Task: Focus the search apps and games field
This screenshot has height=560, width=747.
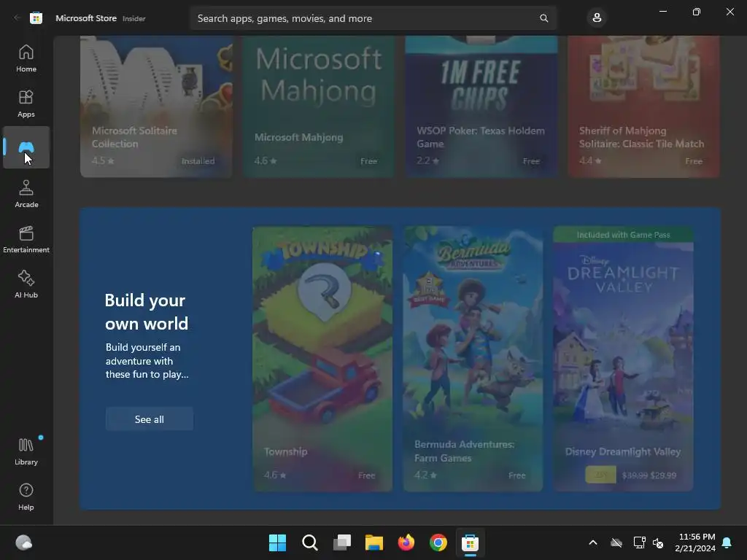Action: (373, 18)
